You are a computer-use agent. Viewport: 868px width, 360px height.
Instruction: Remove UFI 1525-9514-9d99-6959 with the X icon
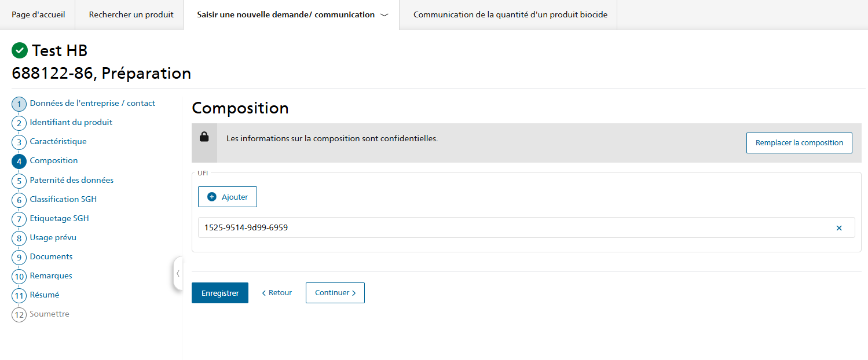(x=838, y=228)
